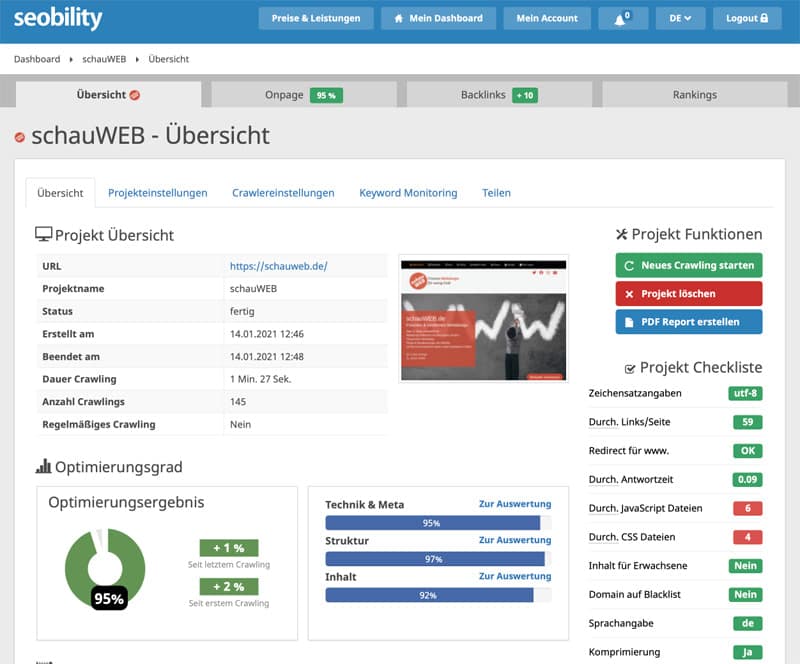The height and width of the screenshot is (664, 800).
Task: Click the +10 badge on Backlinks tab
Action: pos(524,95)
